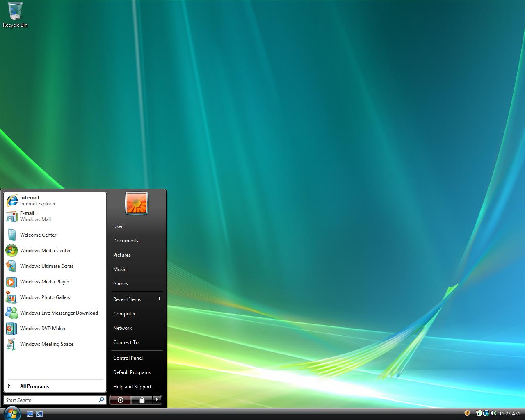The width and height of the screenshot is (525, 420).
Task: Click the Show Desktop quick launch icon
Action: pos(30,414)
